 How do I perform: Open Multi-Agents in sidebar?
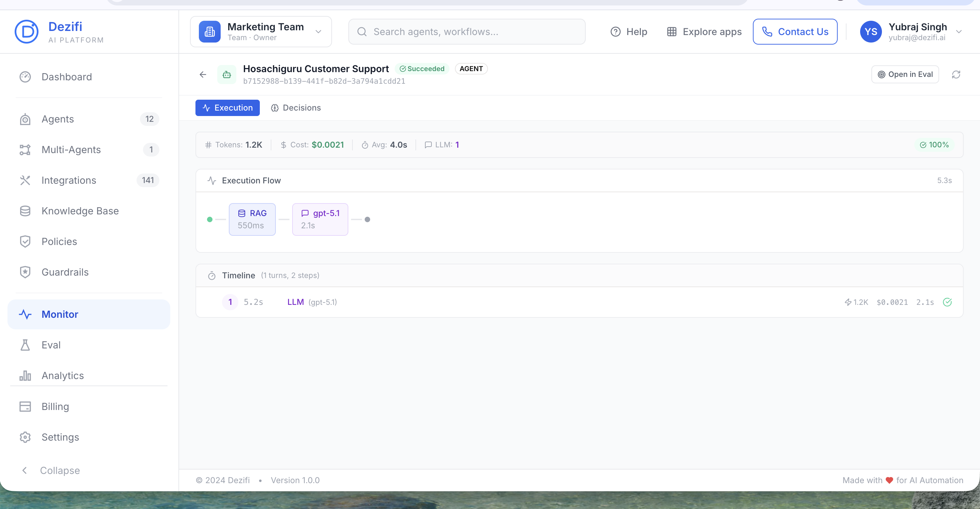[x=89, y=150]
